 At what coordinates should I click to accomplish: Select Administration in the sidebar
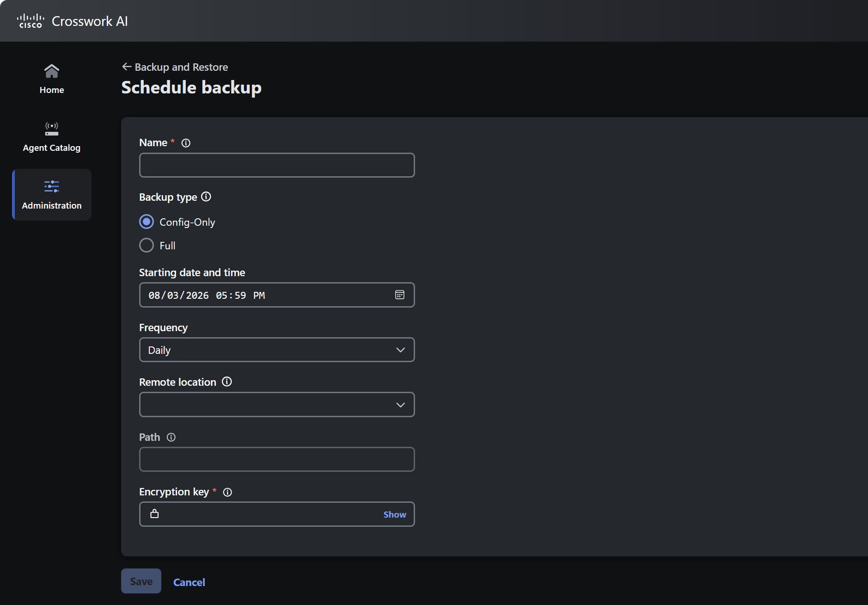tap(52, 195)
